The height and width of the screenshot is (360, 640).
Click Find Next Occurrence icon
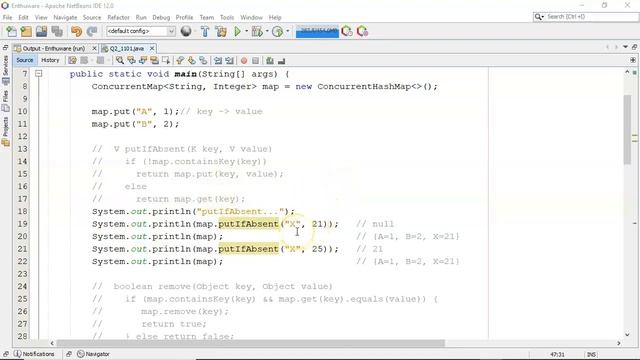[x=143, y=60]
